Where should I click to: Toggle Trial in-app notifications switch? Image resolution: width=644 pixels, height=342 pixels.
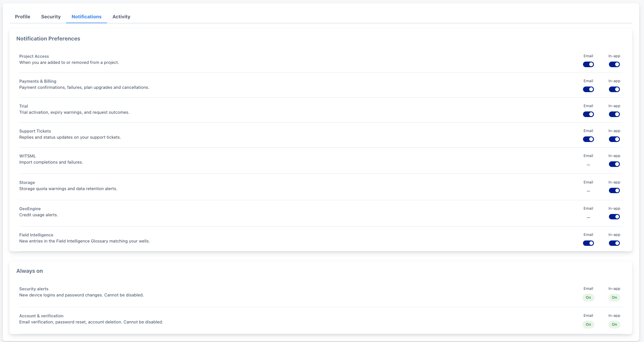614,114
